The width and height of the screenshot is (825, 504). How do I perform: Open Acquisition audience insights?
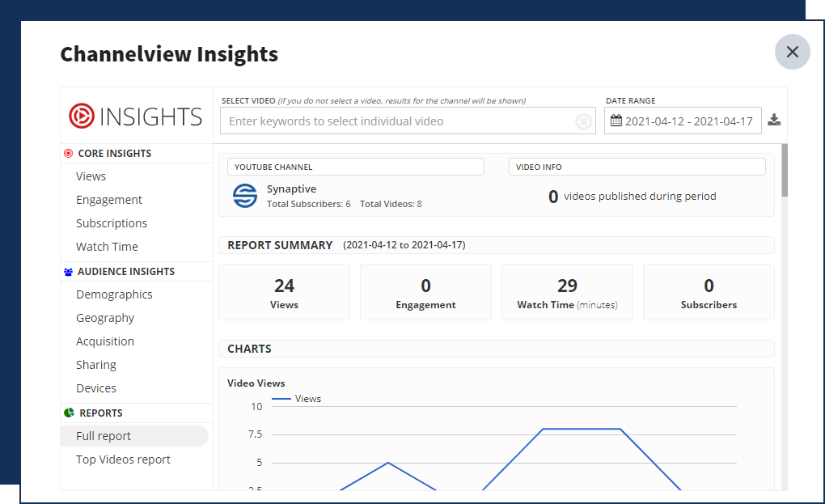click(105, 341)
